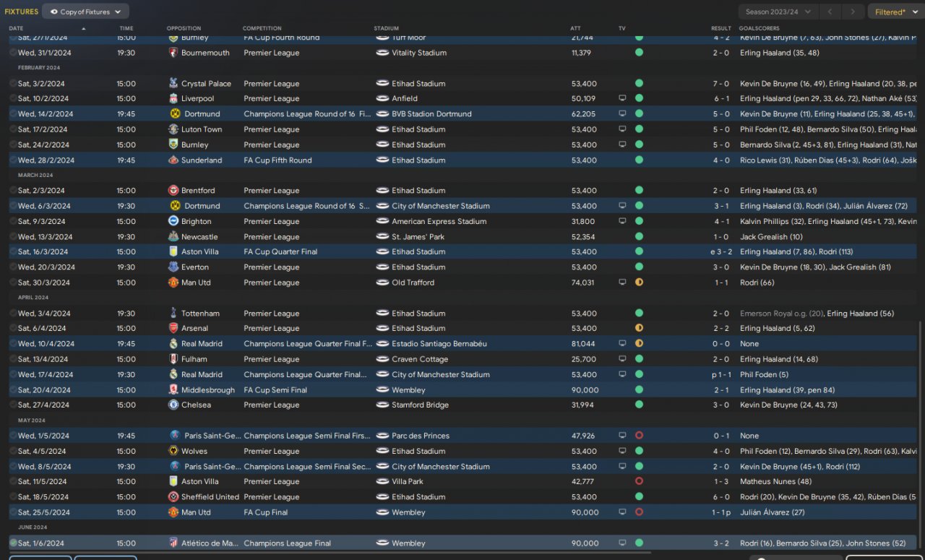Click the 74,031 attendance figure

pos(582,283)
